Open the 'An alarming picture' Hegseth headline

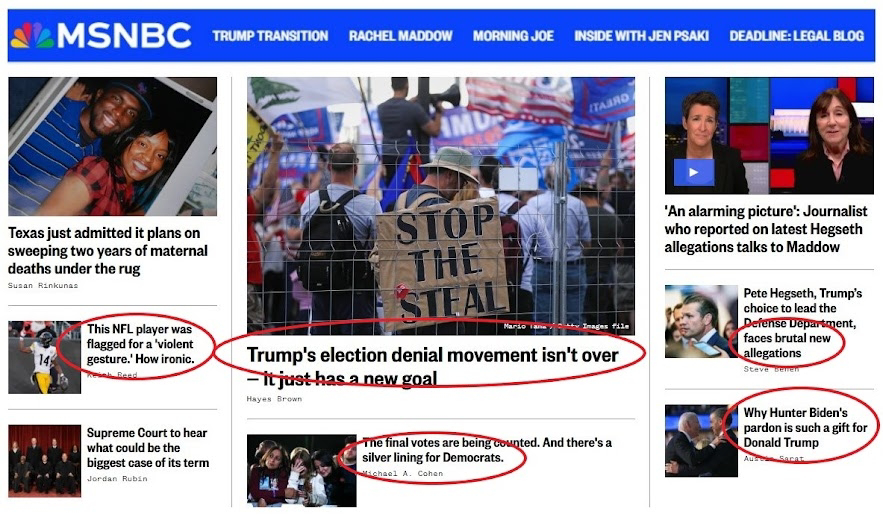click(766, 229)
